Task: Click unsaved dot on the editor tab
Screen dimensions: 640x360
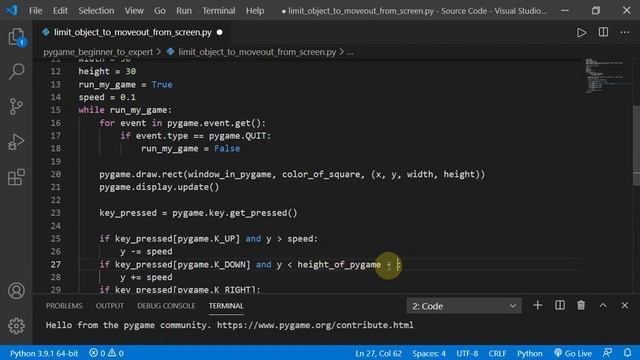Action: pyautogui.click(x=220, y=32)
